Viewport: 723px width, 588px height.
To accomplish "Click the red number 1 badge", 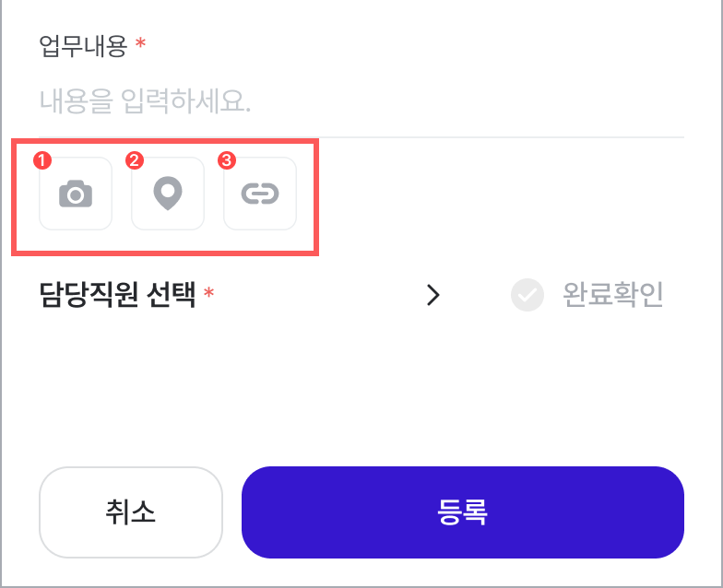I will (x=42, y=160).
